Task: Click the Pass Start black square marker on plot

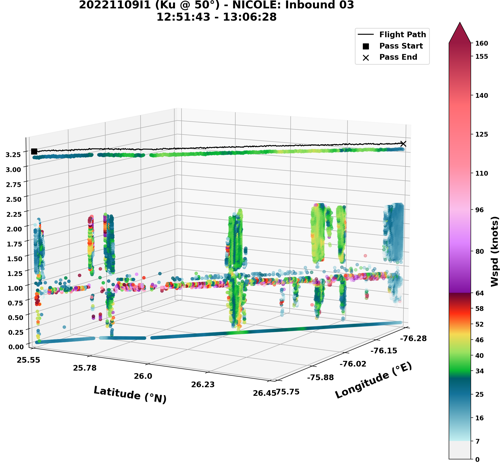Action: coord(34,151)
